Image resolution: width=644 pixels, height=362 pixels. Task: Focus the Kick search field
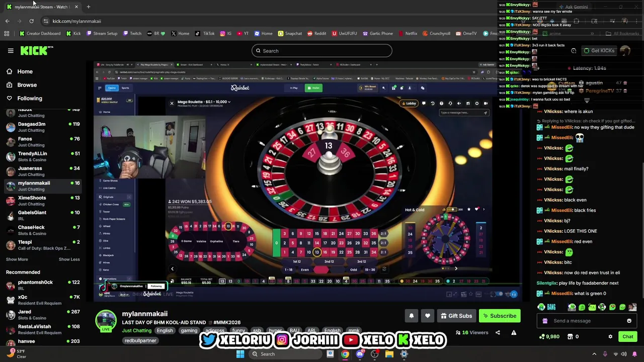point(322,51)
